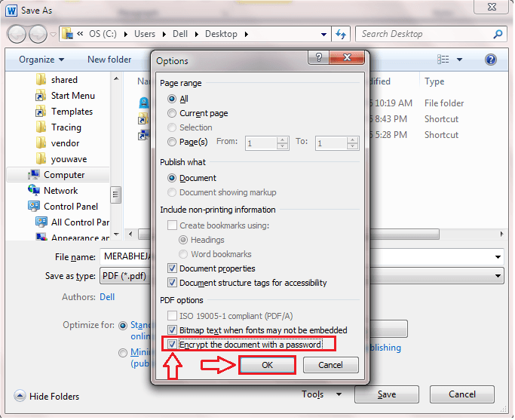This screenshot has width=515, height=420.
Task: Click the question mark help button in Options
Action: pos(319,58)
